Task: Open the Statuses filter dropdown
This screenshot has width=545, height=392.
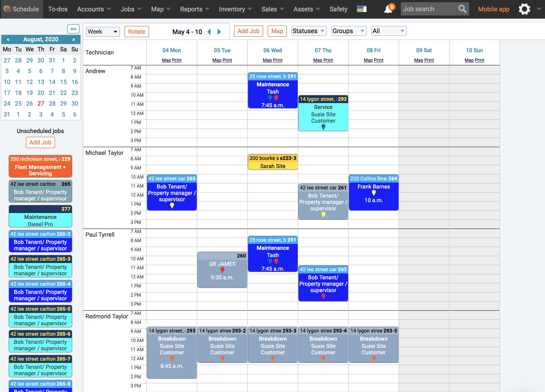Action: click(x=309, y=31)
